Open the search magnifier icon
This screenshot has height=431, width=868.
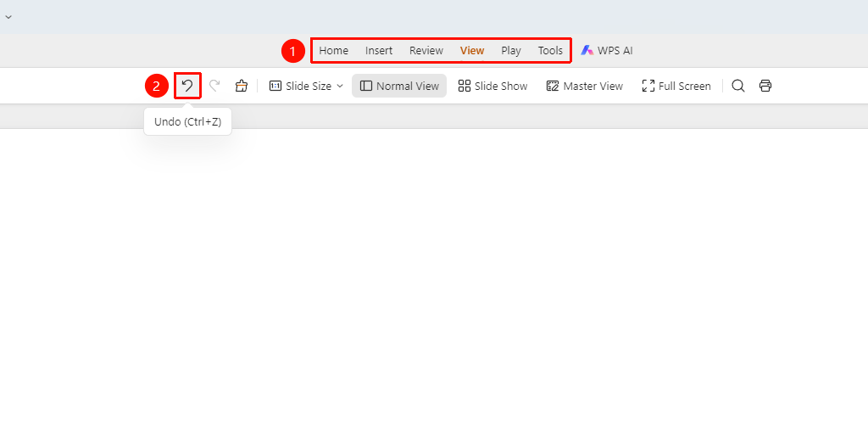pyautogui.click(x=738, y=86)
